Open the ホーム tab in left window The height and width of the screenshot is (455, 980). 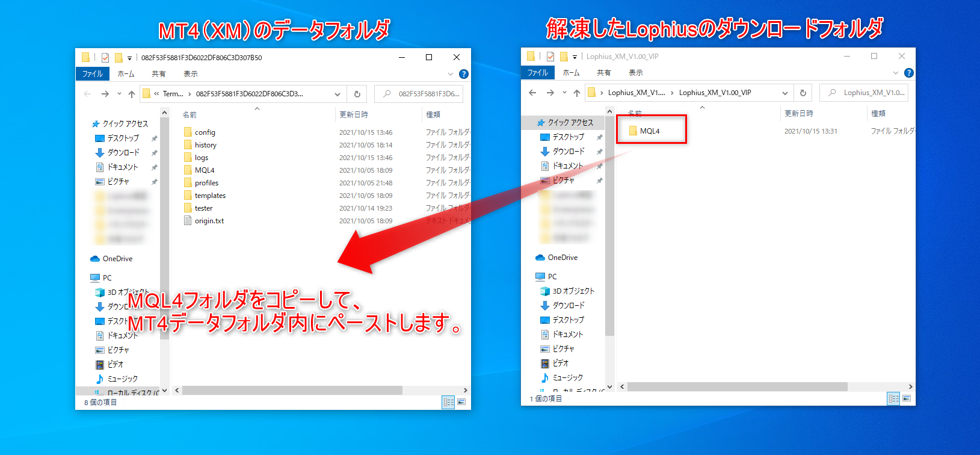126,74
